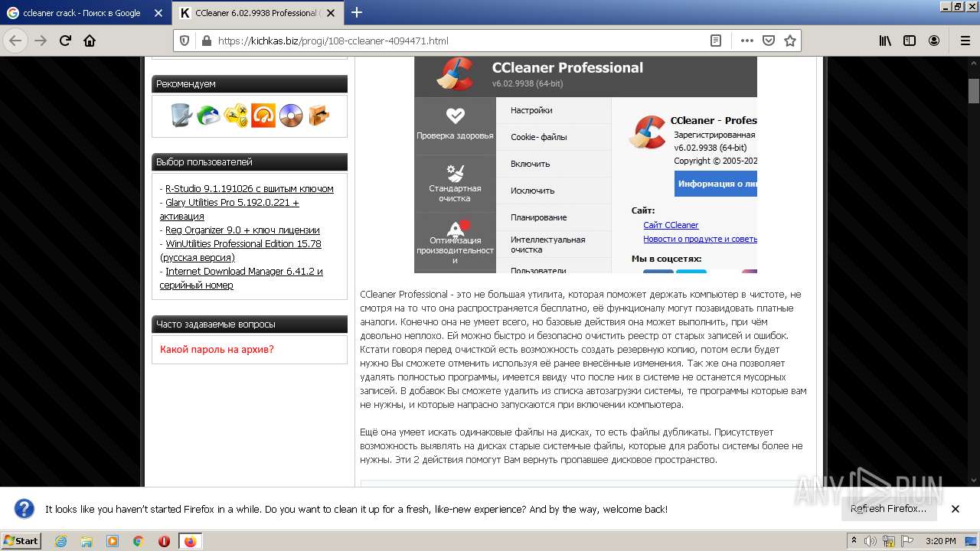Click the address bar URL field
This screenshot has height=551, width=980.
click(x=459, y=41)
